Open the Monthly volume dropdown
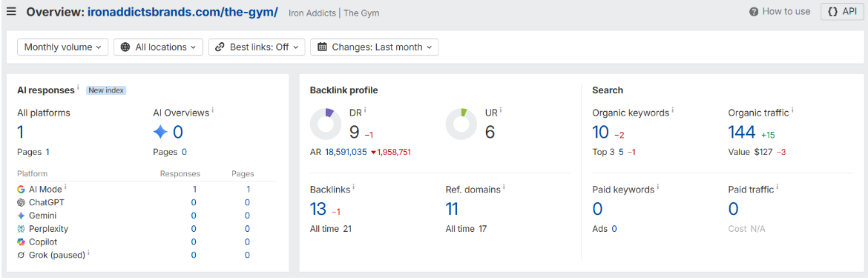This screenshot has height=280, width=868. (62, 47)
